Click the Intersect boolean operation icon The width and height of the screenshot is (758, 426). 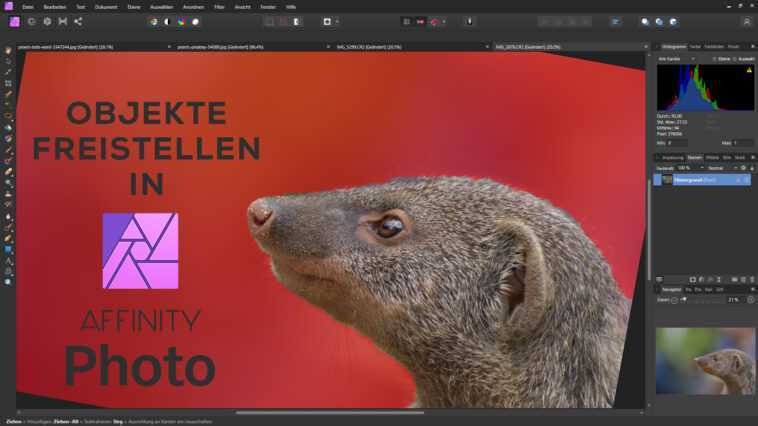coord(673,22)
